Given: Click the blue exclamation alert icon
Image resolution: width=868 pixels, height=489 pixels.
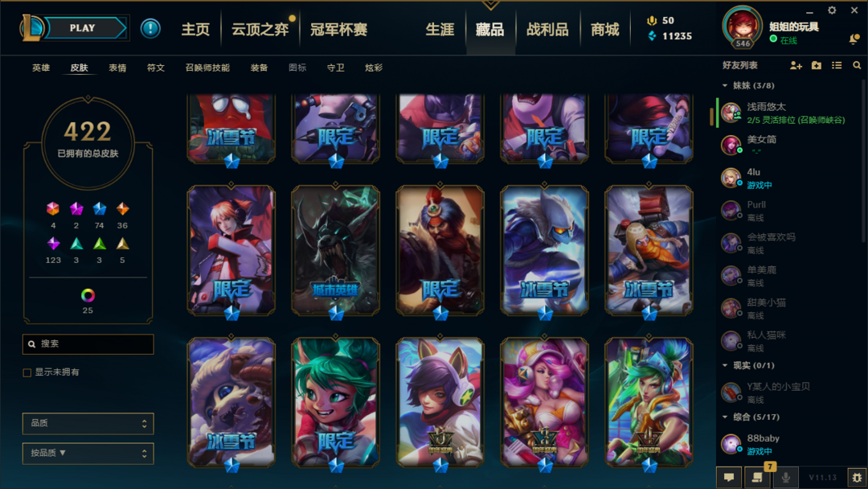Looking at the screenshot, I should 150,28.
